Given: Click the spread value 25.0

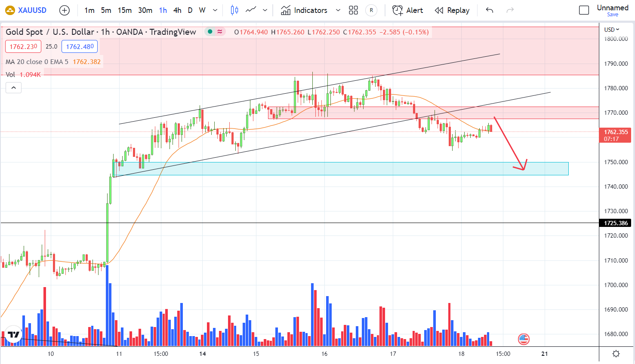Looking at the screenshot, I should tap(52, 46).
